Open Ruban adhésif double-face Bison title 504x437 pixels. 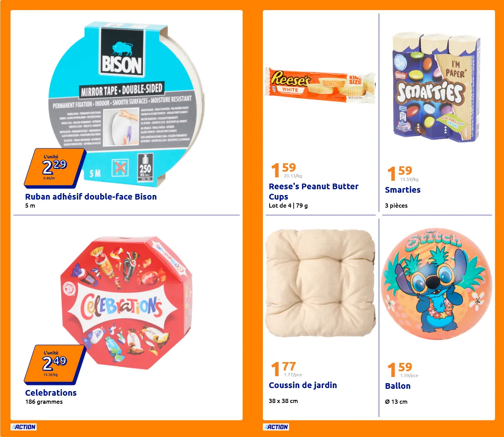(91, 197)
